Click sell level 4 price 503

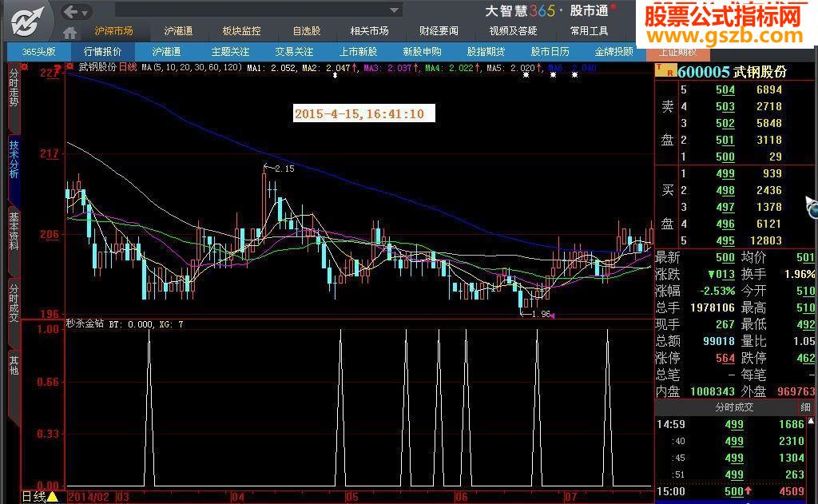coord(725,106)
